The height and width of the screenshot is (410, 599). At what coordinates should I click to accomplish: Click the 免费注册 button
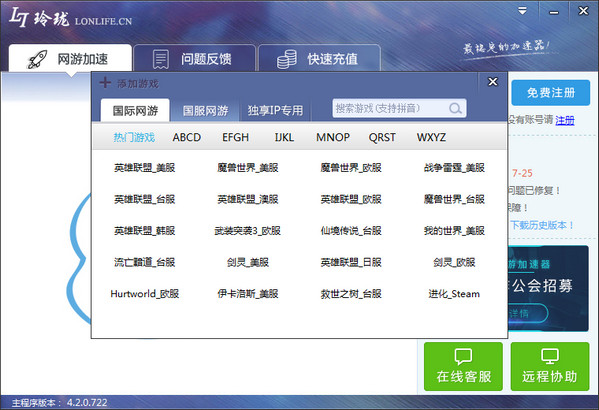point(550,93)
